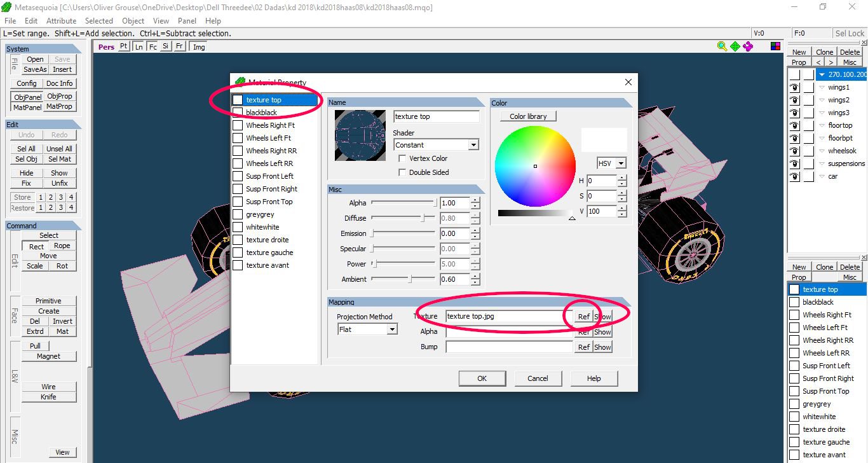Open the Panel menu

click(187, 21)
